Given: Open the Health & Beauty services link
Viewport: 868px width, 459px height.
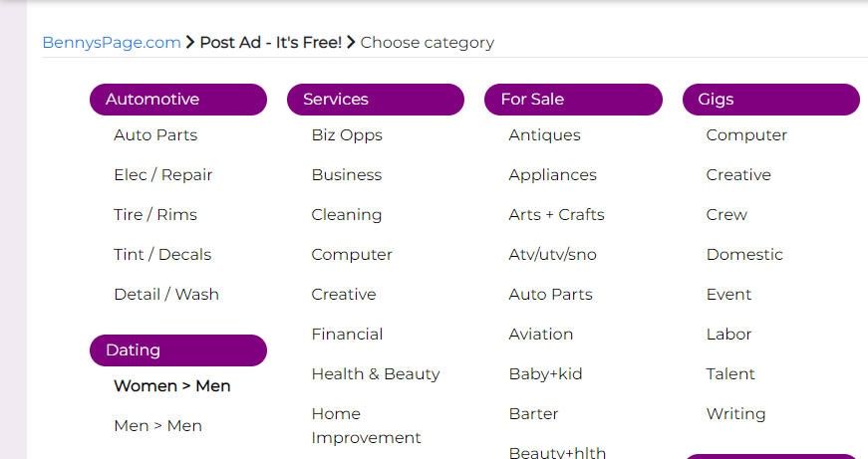Looking at the screenshot, I should point(376,374).
